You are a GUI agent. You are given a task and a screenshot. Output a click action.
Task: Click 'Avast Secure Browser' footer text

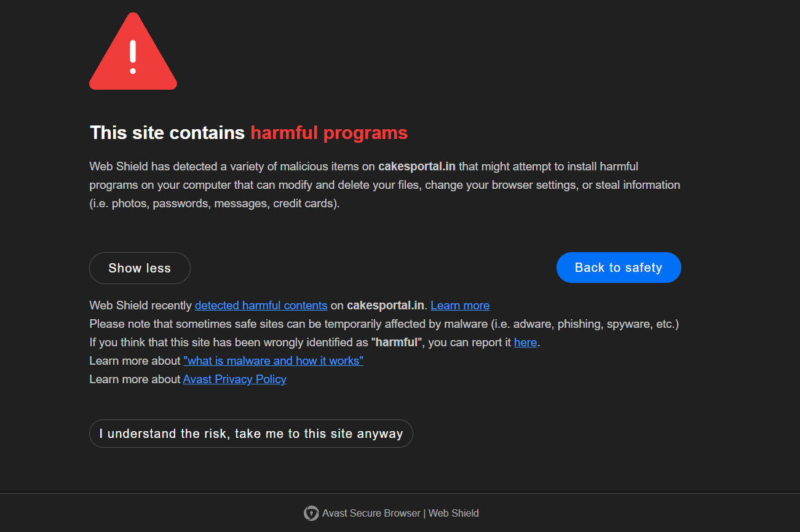tap(371, 513)
